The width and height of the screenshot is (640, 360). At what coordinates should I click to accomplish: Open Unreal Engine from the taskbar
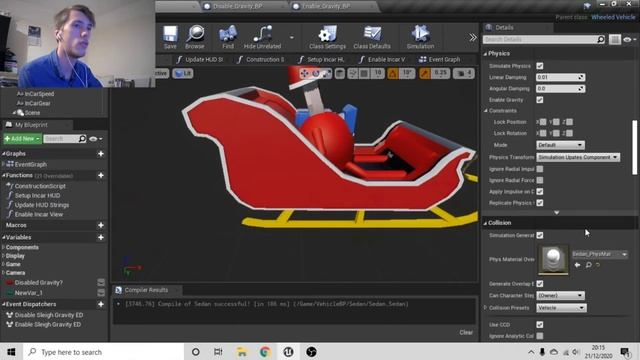tap(288, 352)
